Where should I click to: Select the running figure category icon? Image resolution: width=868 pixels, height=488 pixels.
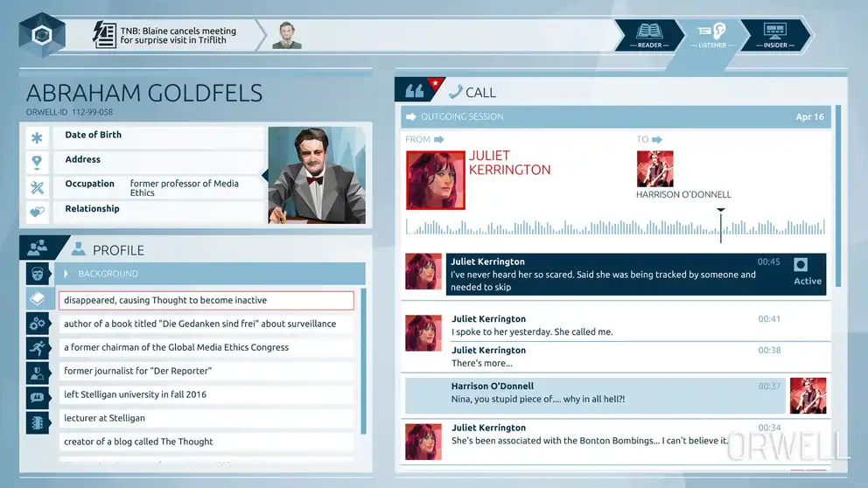(38, 348)
